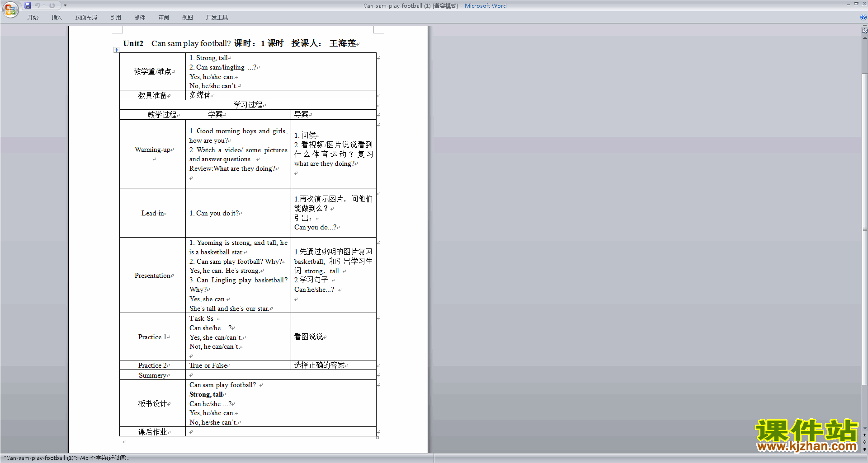Select the 审阅 ribbon tab
Screen dimensions: 868x463
click(164, 17)
